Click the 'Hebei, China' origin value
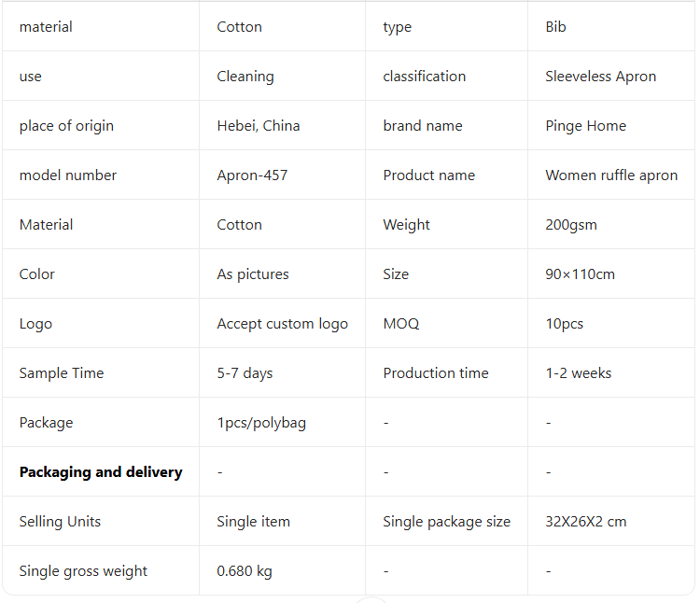This screenshot has height=603, width=700. [259, 126]
